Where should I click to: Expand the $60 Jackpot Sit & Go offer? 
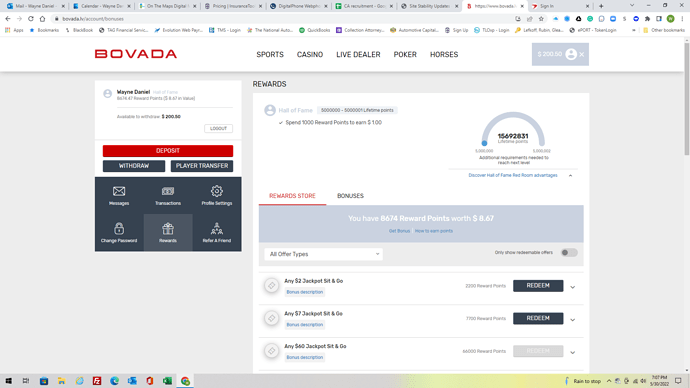coord(573,352)
